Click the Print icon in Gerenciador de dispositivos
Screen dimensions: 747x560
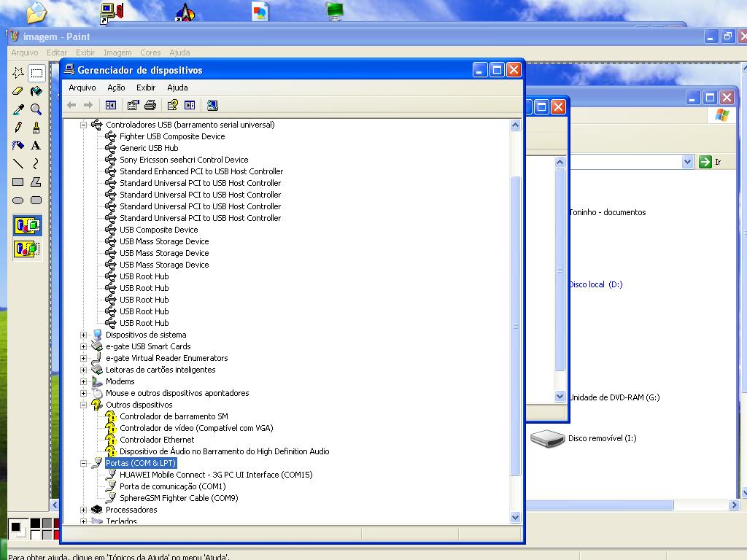pyautogui.click(x=150, y=105)
